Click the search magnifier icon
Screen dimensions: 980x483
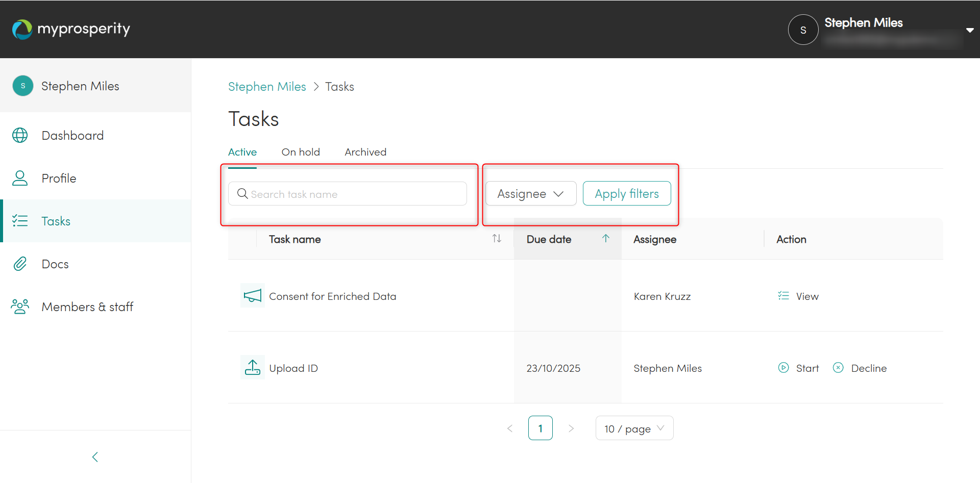[242, 194]
